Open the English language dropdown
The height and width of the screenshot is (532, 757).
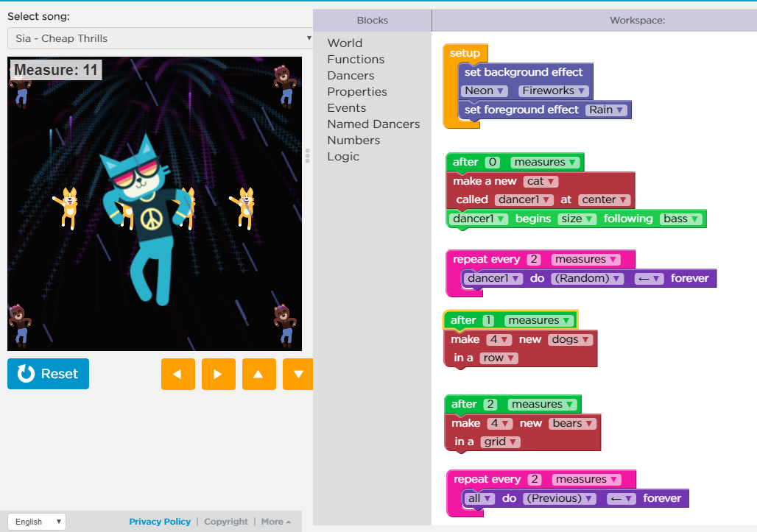click(x=37, y=522)
